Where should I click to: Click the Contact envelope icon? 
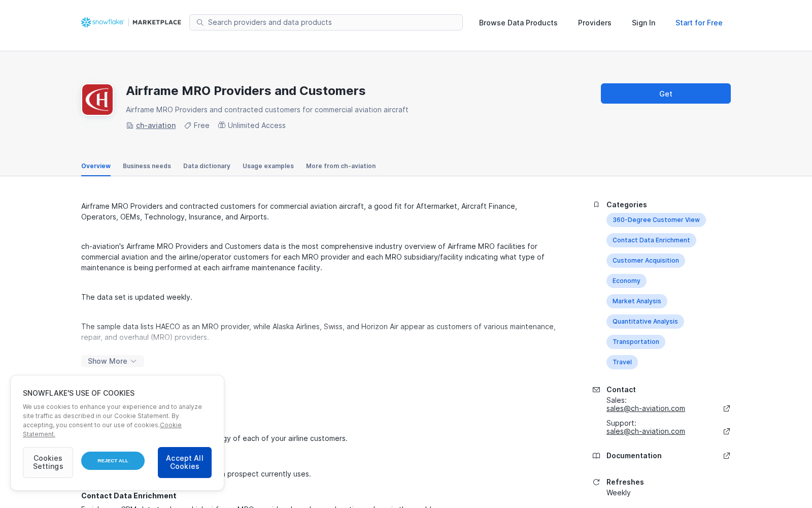tap(596, 390)
